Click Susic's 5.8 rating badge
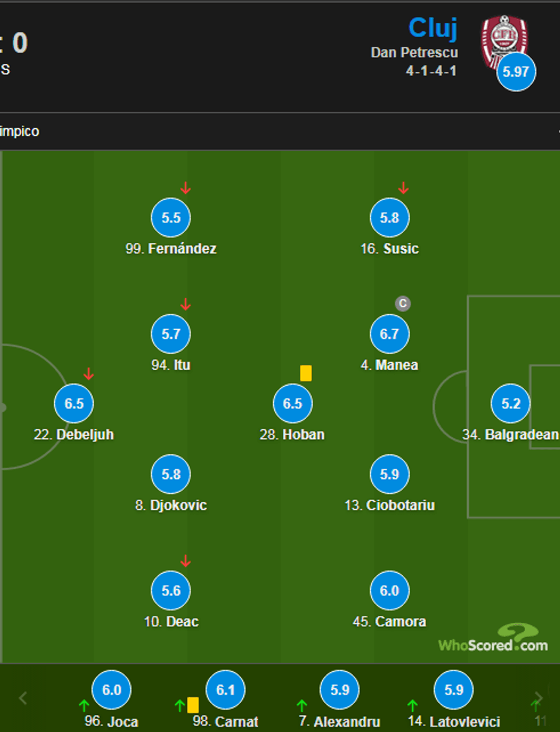This screenshot has width=560, height=732. (390, 218)
